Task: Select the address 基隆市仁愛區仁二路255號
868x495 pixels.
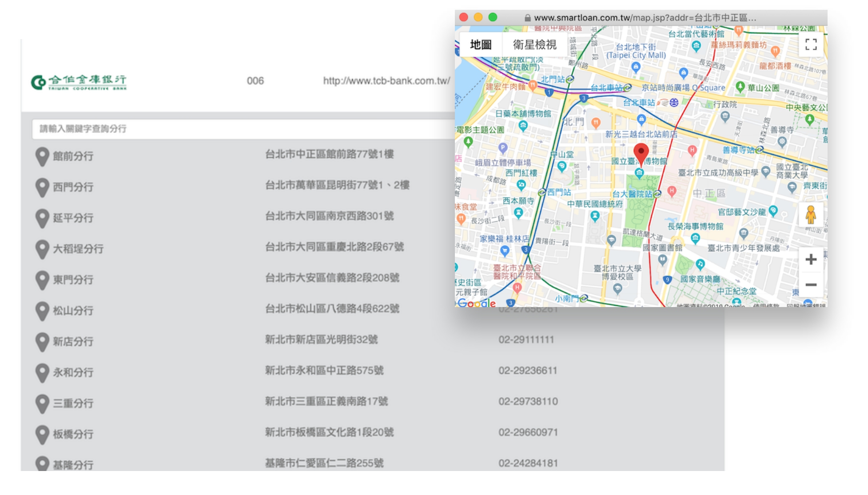Action: coord(324,463)
